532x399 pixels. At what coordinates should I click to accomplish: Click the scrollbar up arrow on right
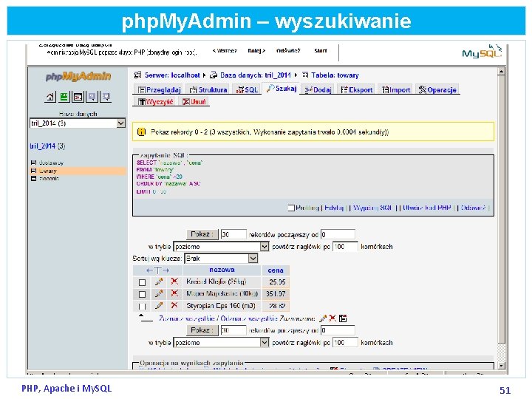pyautogui.click(x=501, y=71)
